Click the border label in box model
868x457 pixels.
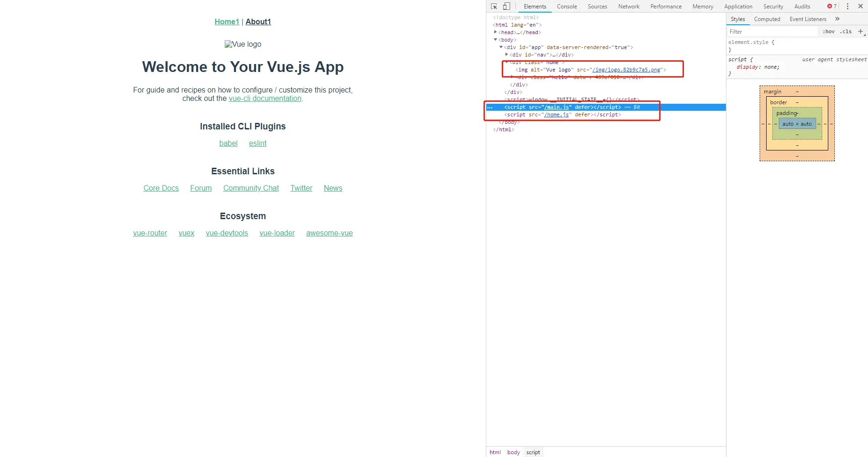tap(778, 102)
